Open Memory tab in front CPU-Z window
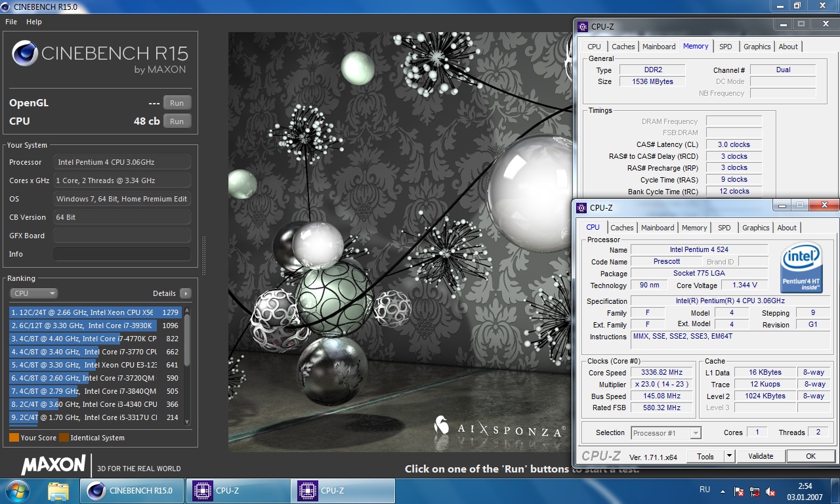840x504 pixels. (x=694, y=228)
